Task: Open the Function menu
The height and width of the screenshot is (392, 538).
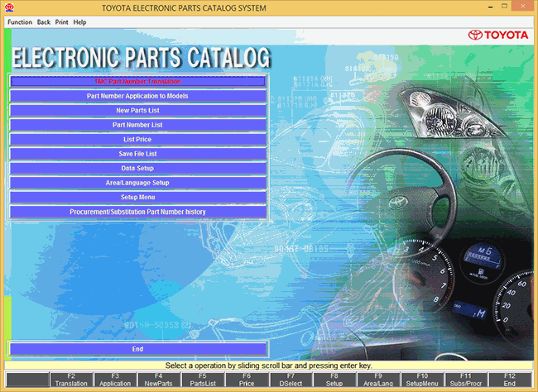Action: (20, 22)
